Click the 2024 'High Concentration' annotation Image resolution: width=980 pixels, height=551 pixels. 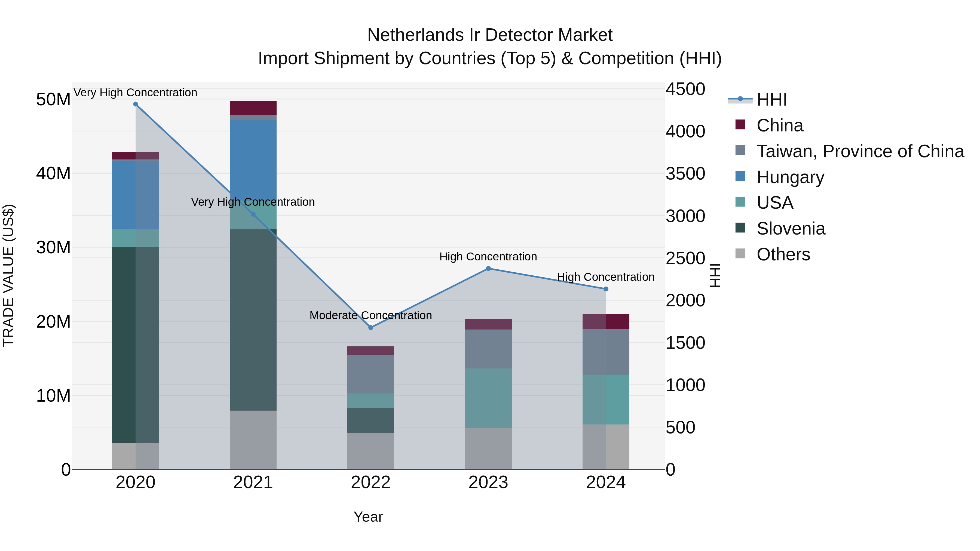tap(606, 277)
